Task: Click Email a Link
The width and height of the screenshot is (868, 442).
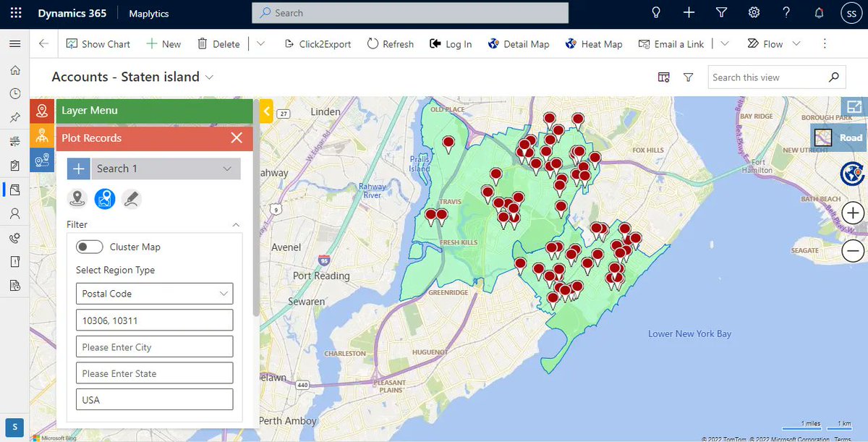Action: [x=671, y=44]
